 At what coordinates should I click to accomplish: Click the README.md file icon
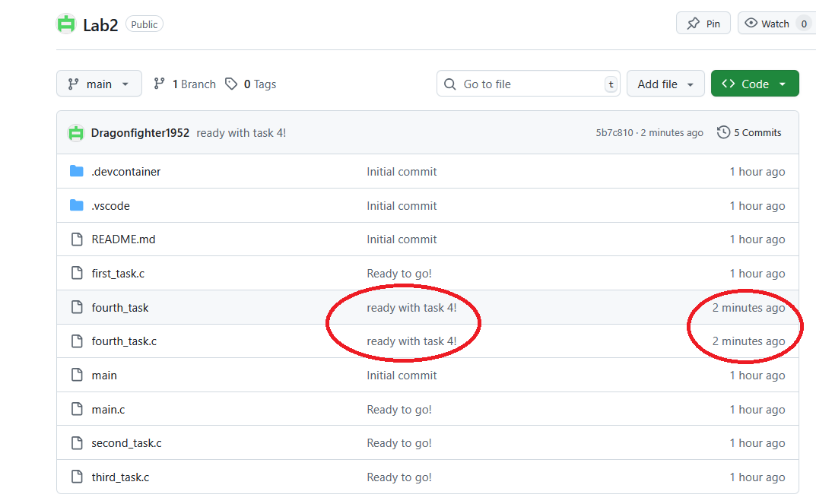click(x=76, y=239)
